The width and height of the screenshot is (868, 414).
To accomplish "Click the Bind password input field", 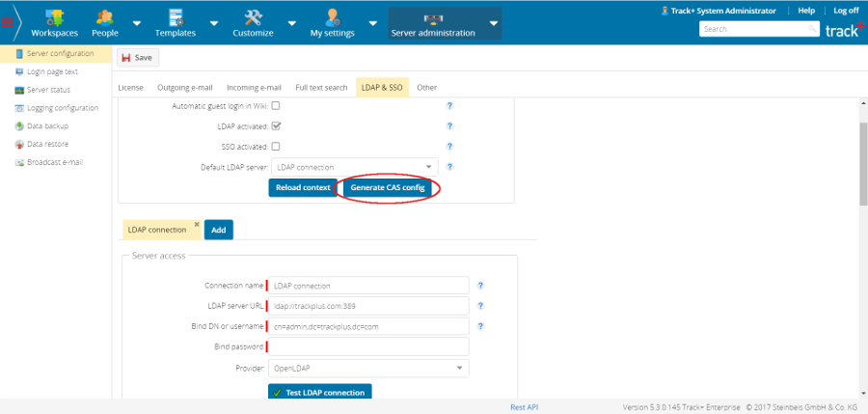I will tap(368, 346).
